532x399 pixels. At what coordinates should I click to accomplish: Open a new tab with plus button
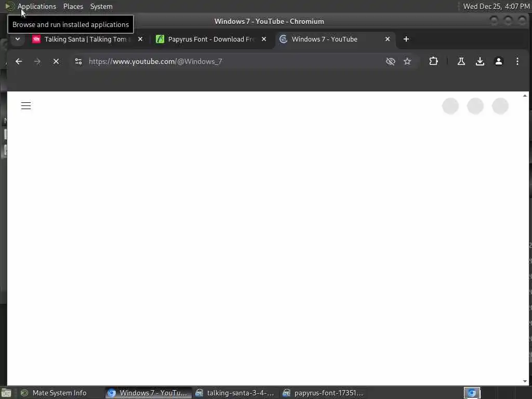pos(406,39)
